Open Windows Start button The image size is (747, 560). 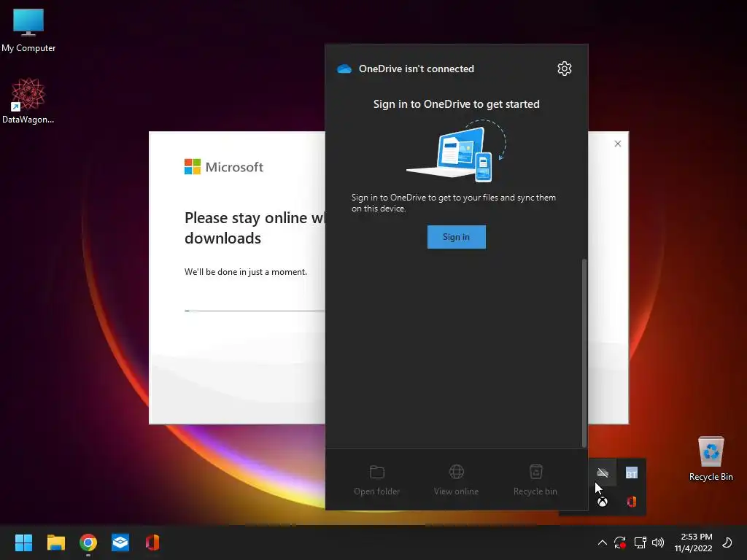coord(23,542)
